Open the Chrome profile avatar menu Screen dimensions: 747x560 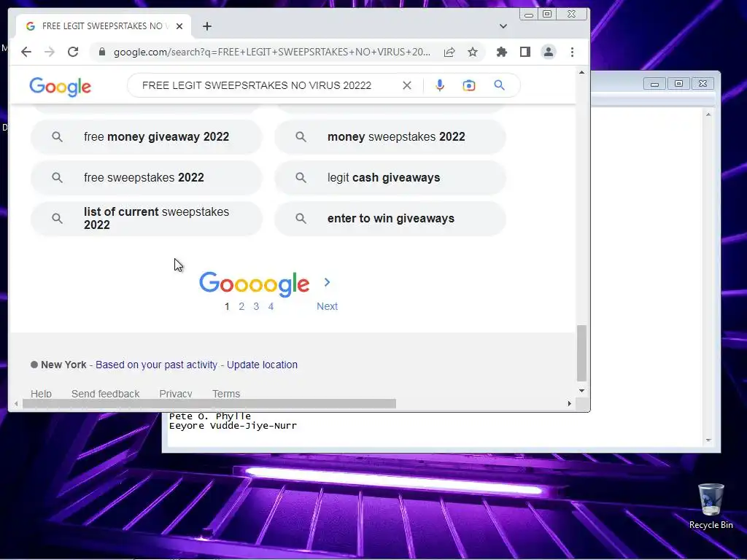549,52
